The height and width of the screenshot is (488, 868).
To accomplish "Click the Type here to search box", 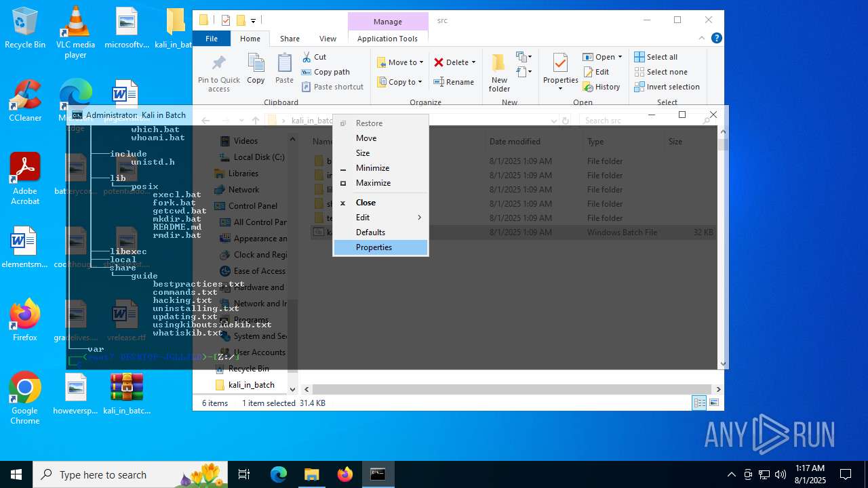I will pos(130,474).
